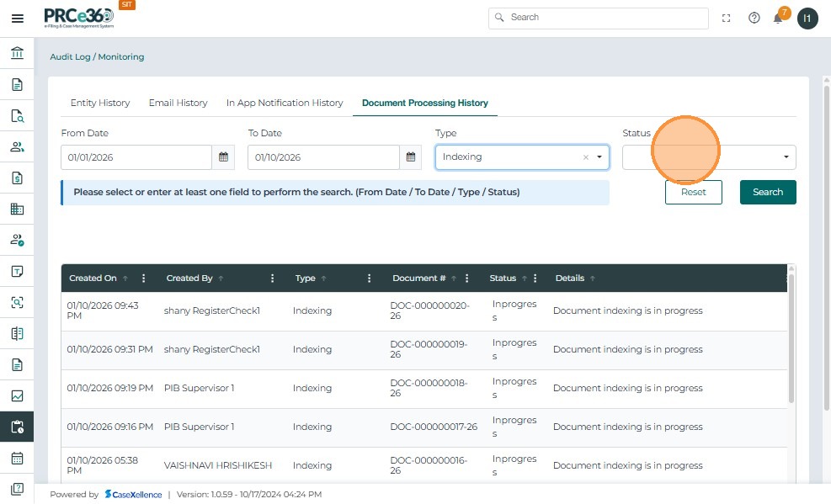This screenshot has width=831, height=504.
Task: Switch to Email History tab
Action: tap(178, 103)
